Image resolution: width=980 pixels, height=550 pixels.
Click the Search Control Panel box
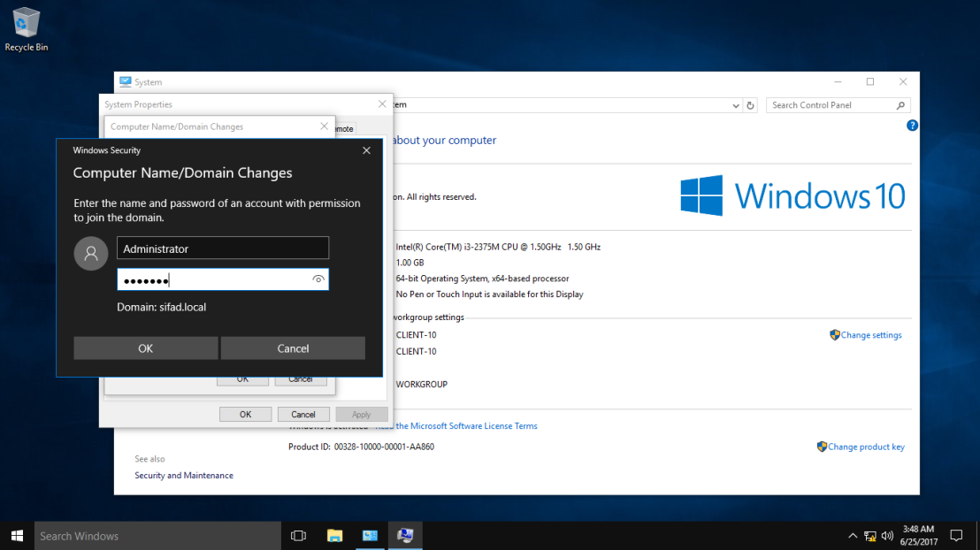click(838, 105)
